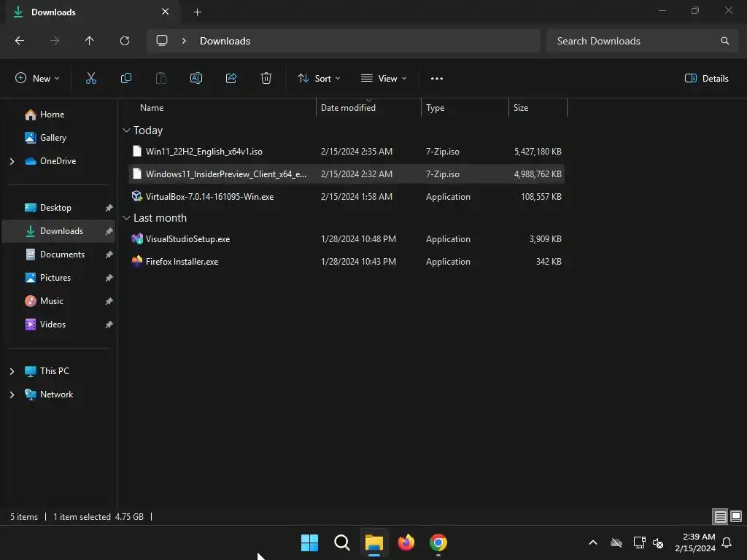Close the Downloads tab
The image size is (747, 560).
point(166,12)
